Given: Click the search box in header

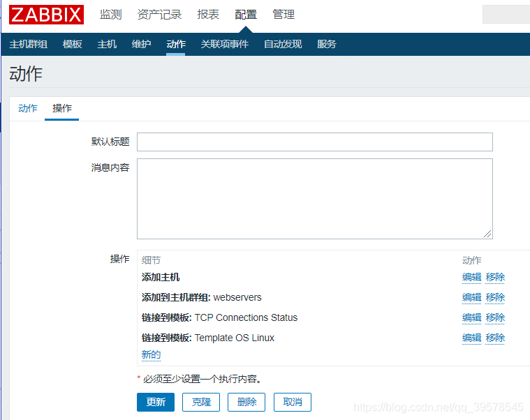Looking at the screenshot, I should click(x=506, y=14).
